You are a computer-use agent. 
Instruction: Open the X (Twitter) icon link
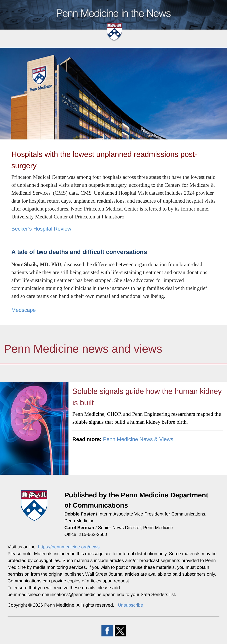[x=120, y=631]
